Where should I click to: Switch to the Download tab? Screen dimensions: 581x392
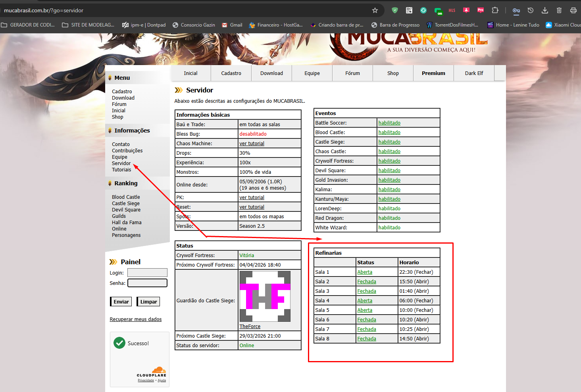(x=271, y=73)
